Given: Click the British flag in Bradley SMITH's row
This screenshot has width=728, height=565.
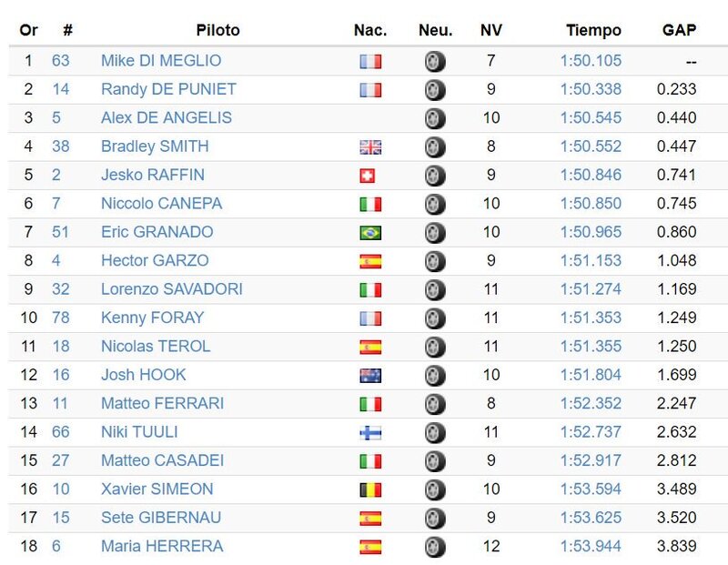Looking at the screenshot, I should click(370, 146).
